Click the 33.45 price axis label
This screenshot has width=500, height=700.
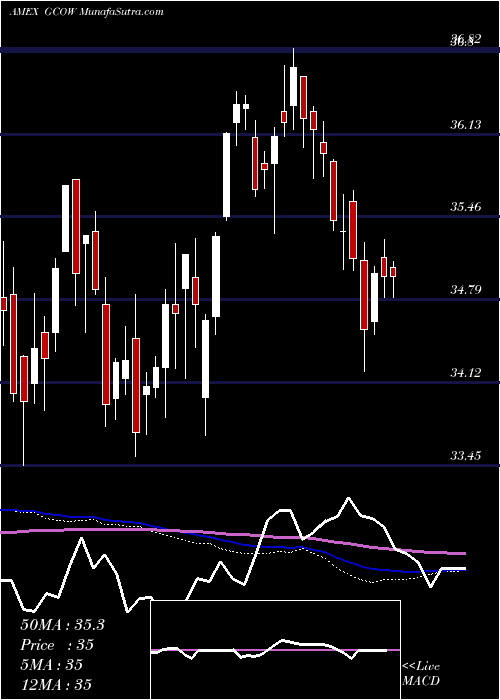coord(466,455)
